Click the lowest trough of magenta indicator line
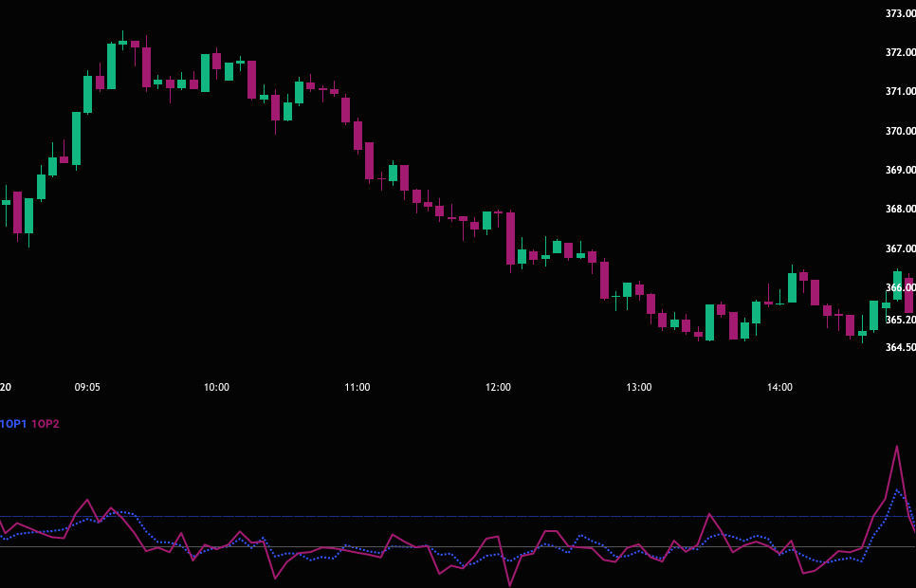 pos(509,584)
